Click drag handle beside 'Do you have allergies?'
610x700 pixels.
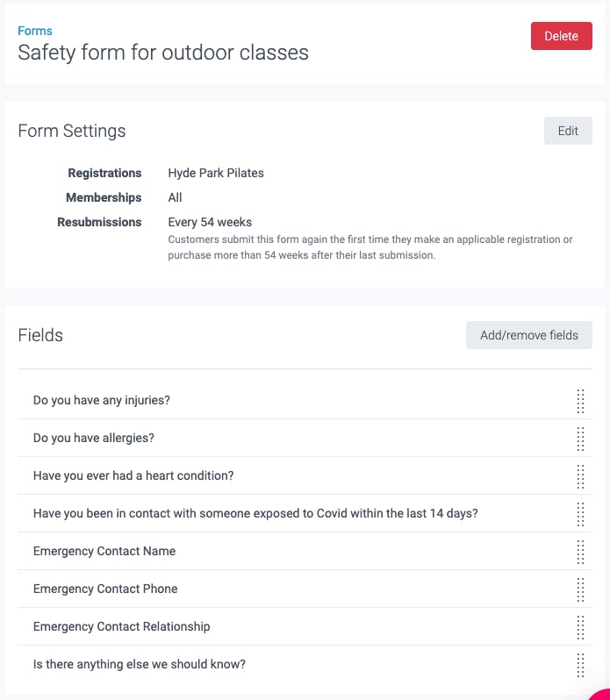(x=580, y=439)
